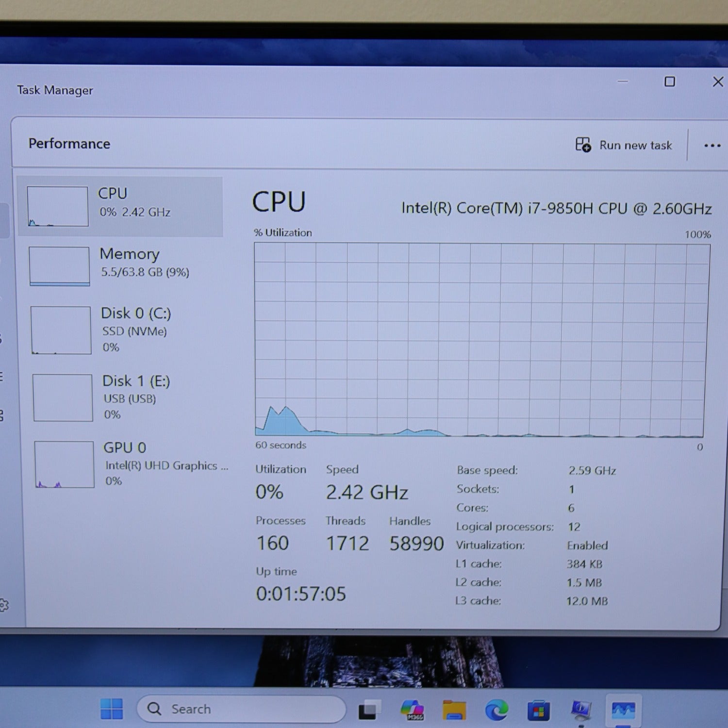728x728 pixels.
Task: Click the Run new task label
Action: click(635, 145)
